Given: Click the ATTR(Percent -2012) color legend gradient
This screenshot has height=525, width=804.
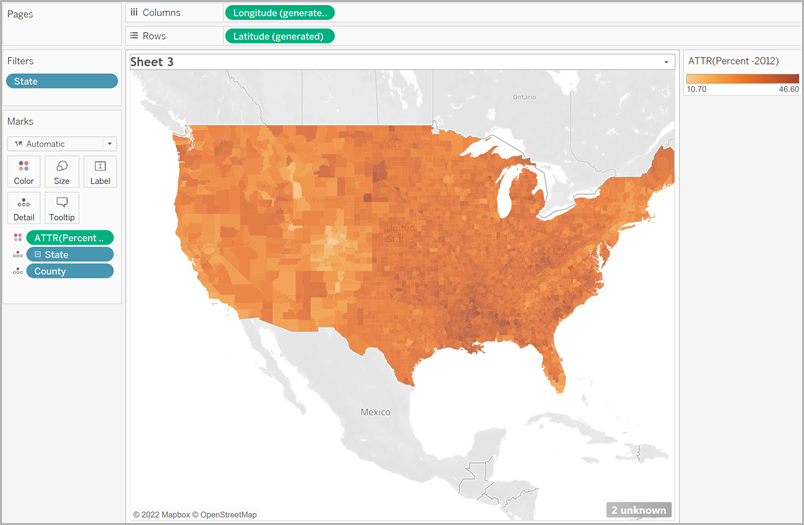Looking at the screenshot, I should [742, 78].
